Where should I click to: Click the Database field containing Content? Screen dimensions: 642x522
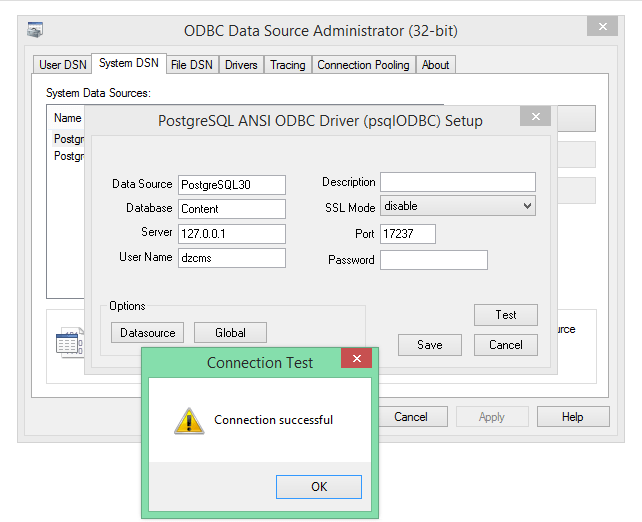point(232,209)
